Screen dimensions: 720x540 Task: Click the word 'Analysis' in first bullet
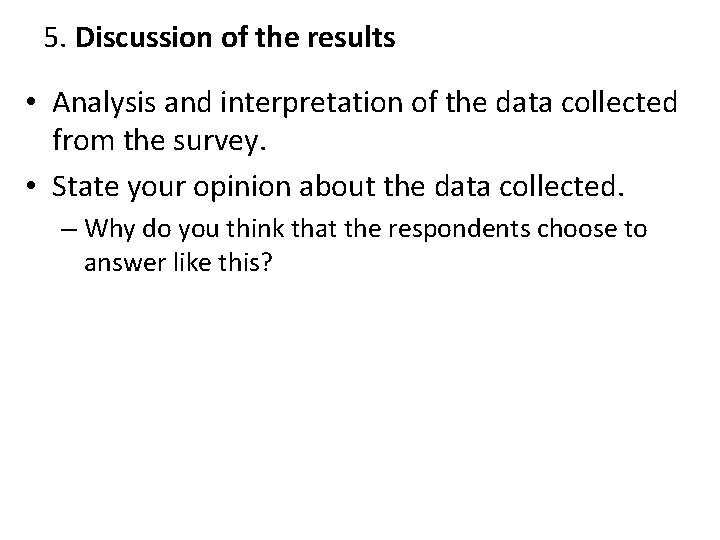104,103
